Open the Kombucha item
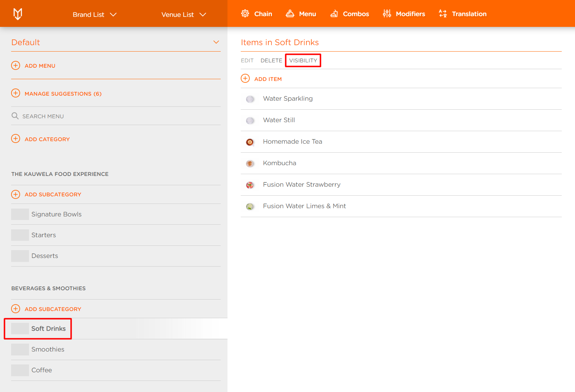The width and height of the screenshot is (575, 392). (x=401, y=163)
